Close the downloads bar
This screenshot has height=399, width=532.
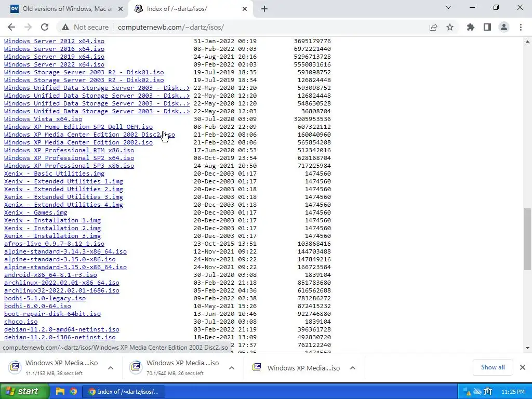[523, 367]
